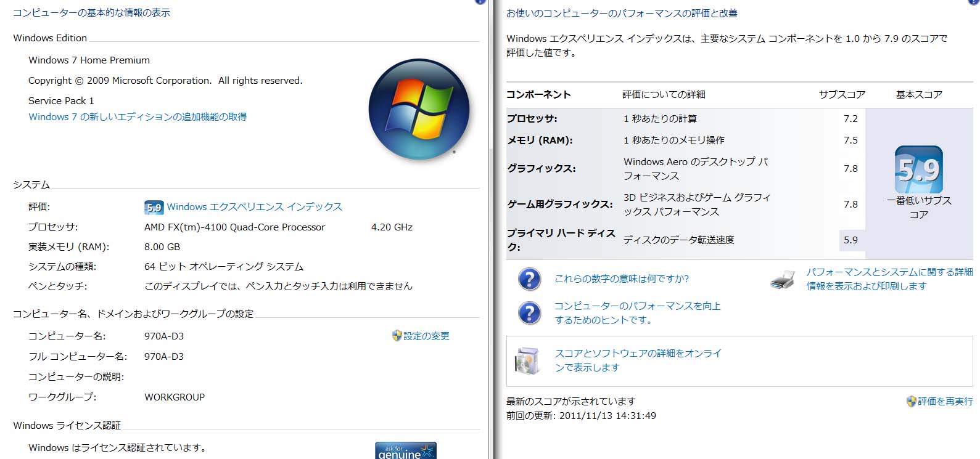Click the WORKGROUP workgroup value
This screenshot has width=980, height=459.
(175, 397)
